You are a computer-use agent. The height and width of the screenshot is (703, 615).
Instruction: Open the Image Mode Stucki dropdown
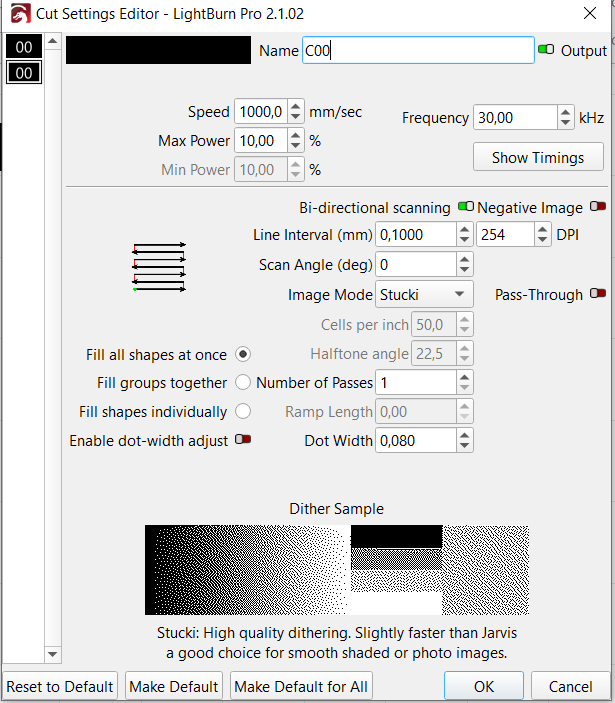(424, 294)
